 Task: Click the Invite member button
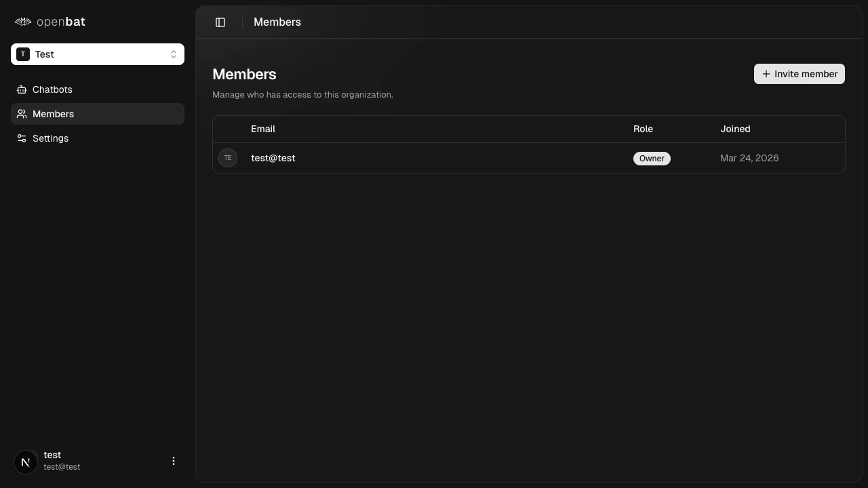click(x=800, y=74)
